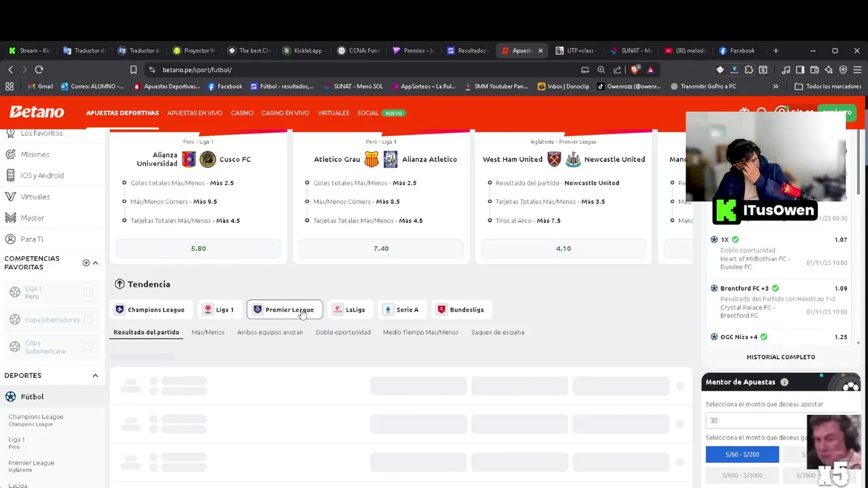Select S/60 - S/200 winnings option

(742, 455)
